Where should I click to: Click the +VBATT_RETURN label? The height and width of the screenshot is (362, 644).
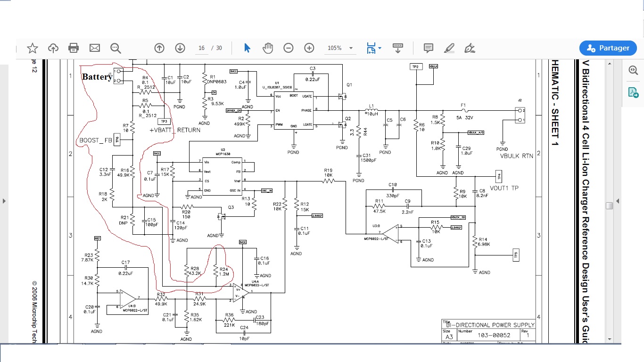[175, 130]
